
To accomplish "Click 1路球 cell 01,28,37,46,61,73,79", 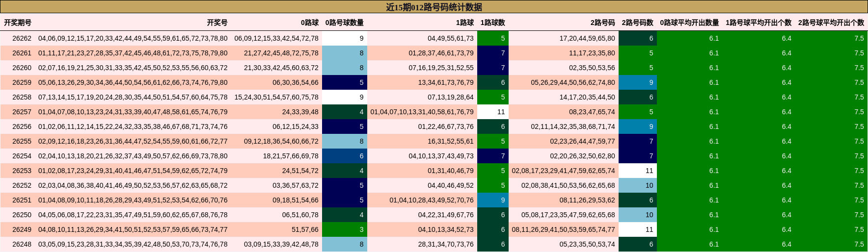I will tap(441, 53).
